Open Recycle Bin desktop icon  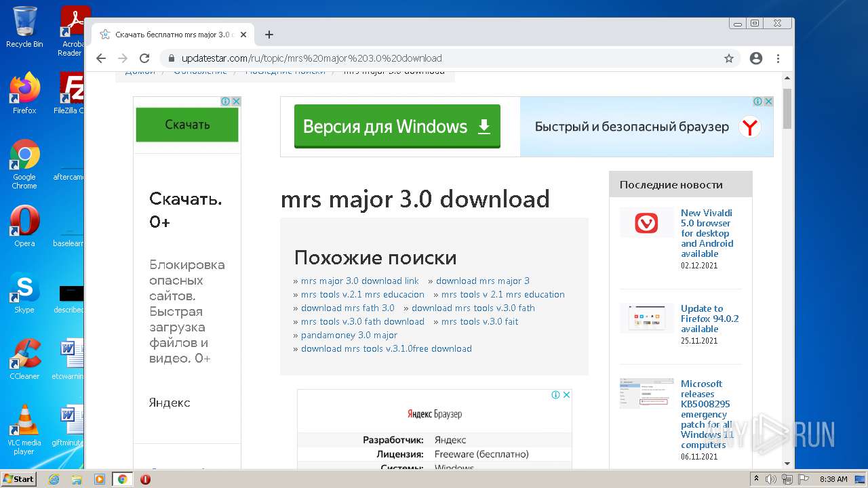(24, 27)
